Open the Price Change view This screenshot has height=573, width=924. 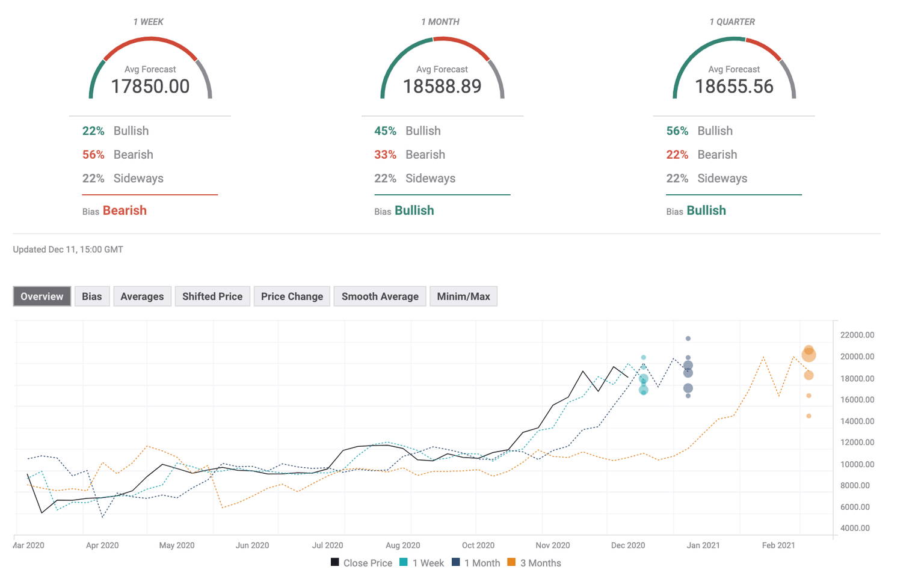[292, 296]
